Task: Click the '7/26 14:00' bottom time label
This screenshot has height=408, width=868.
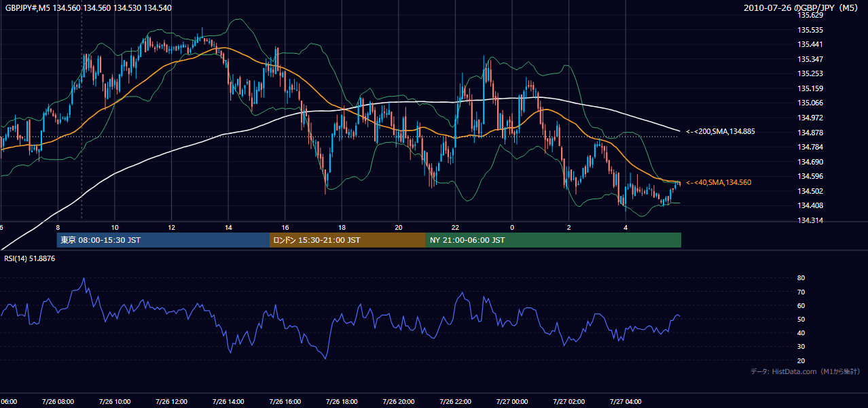Action: pos(228,402)
